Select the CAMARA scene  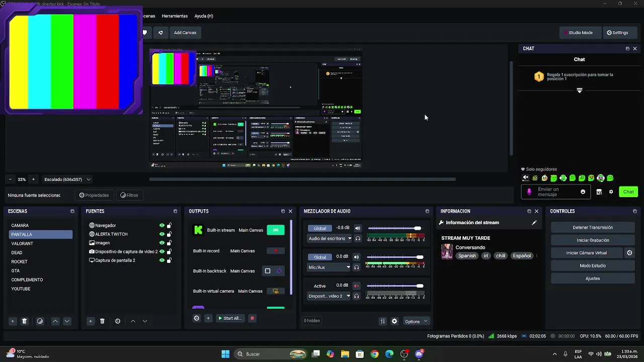pos(41,226)
